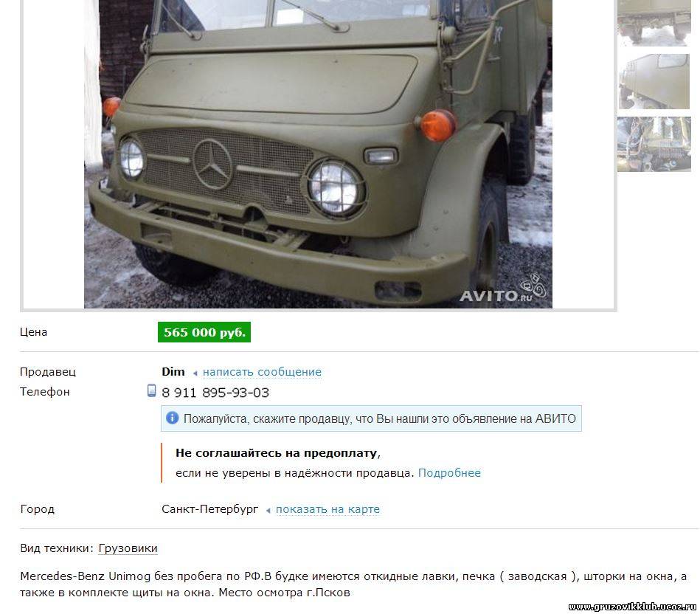Select the top truck thumbnail
The height and width of the screenshot is (614, 700).
pyautogui.click(x=654, y=22)
